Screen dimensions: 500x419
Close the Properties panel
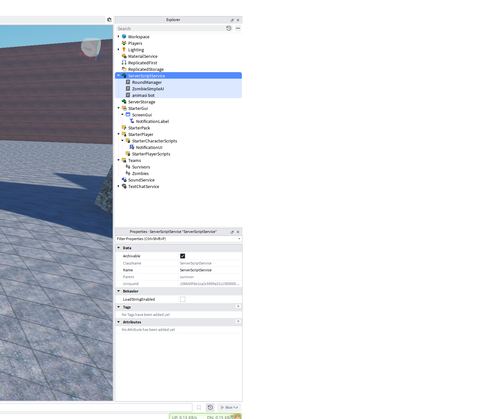pyautogui.click(x=238, y=232)
